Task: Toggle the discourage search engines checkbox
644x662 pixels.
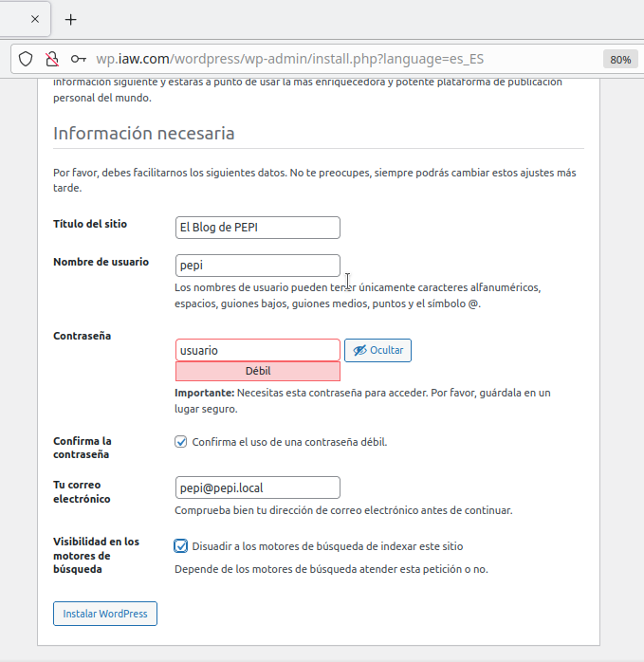Action: click(181, 546)
